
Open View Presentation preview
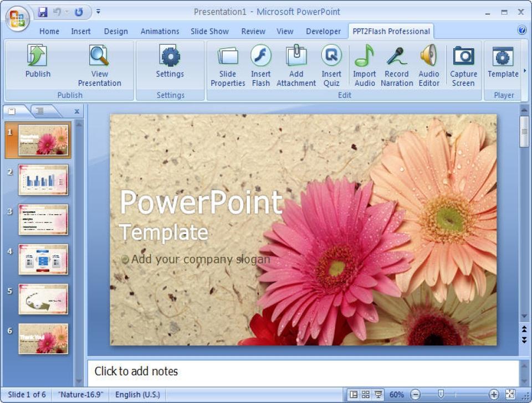coord(99,56)
